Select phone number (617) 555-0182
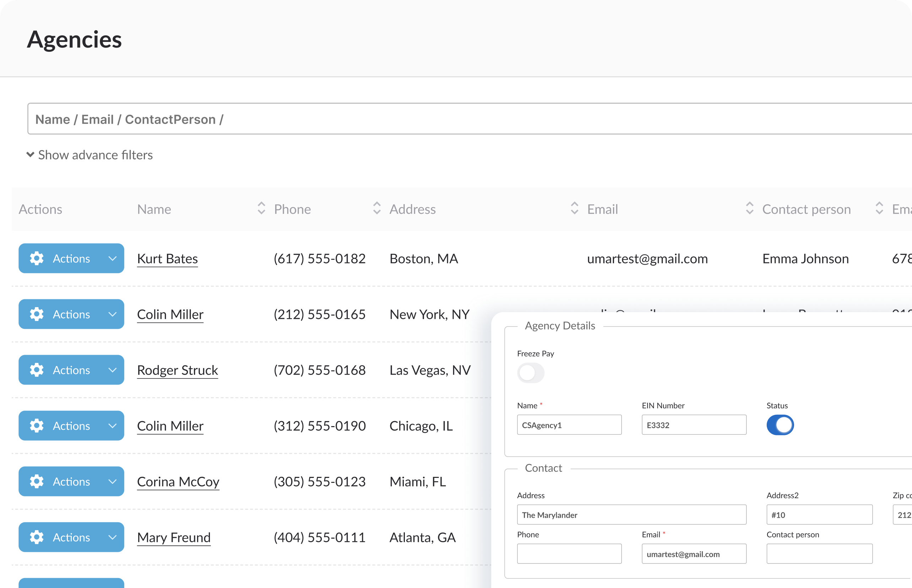912x588 pixels. coord(320,259)
